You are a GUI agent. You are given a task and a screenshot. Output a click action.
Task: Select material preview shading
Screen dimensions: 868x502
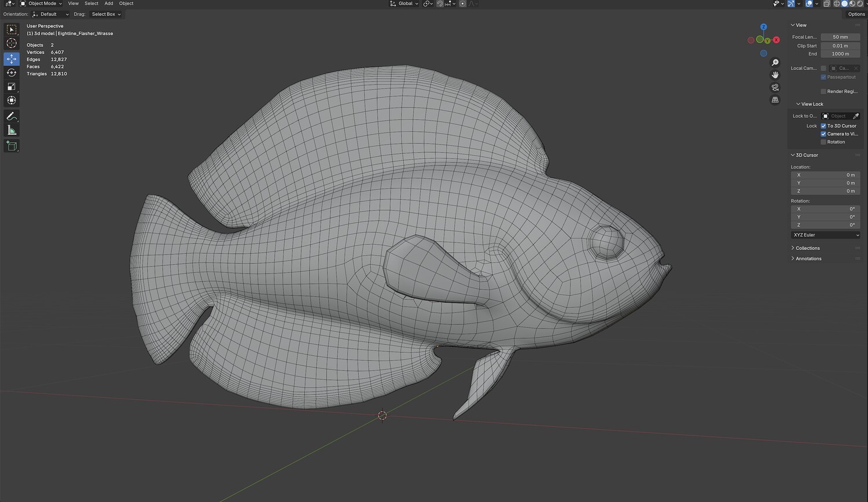[852, 3]
